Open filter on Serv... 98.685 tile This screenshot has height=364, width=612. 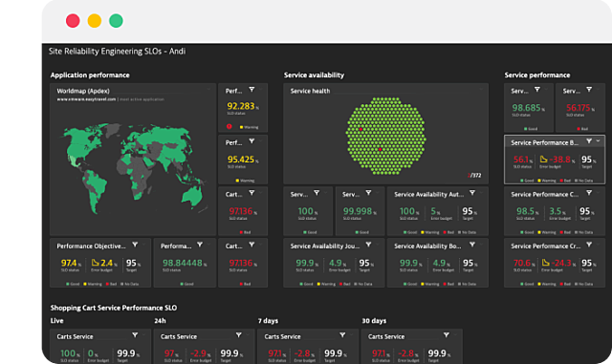[537, 90]
